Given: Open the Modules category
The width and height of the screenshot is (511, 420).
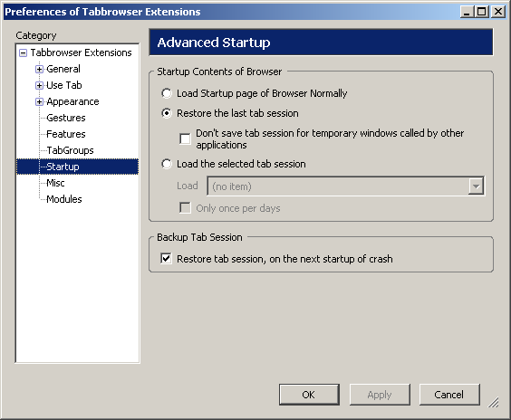Looking at the screenshot, I should click(x=64, y=199).
